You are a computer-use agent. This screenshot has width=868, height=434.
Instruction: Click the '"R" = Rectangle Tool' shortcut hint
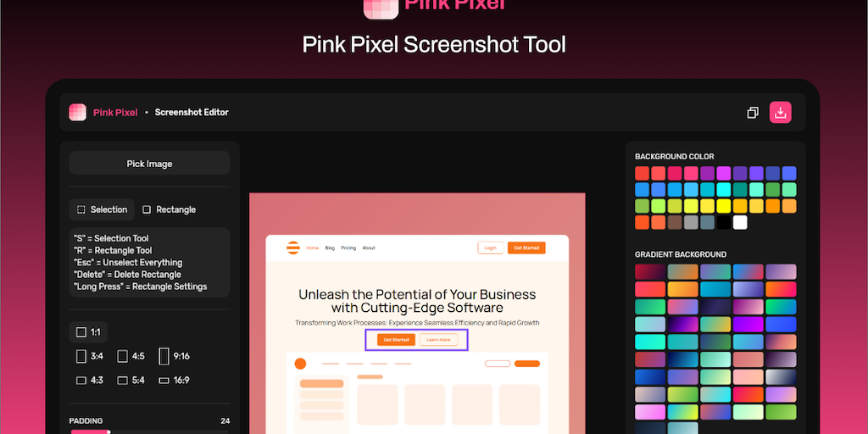(113, 251)
